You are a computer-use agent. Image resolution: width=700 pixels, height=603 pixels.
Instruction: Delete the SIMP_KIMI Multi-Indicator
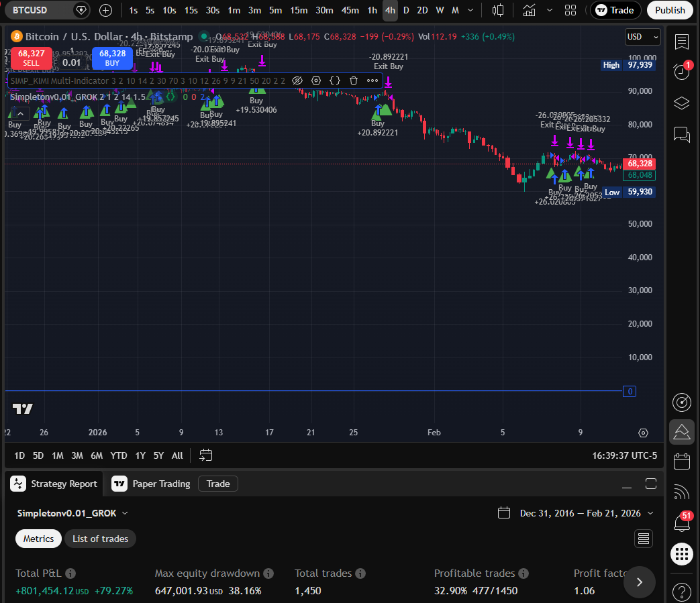(354, 80)
